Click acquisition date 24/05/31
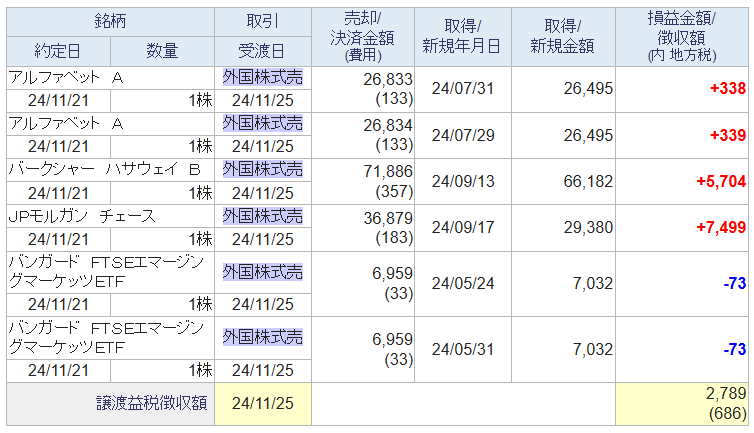Image resolution: width=754 pixels, height=433 pixels. click(463, 350)
